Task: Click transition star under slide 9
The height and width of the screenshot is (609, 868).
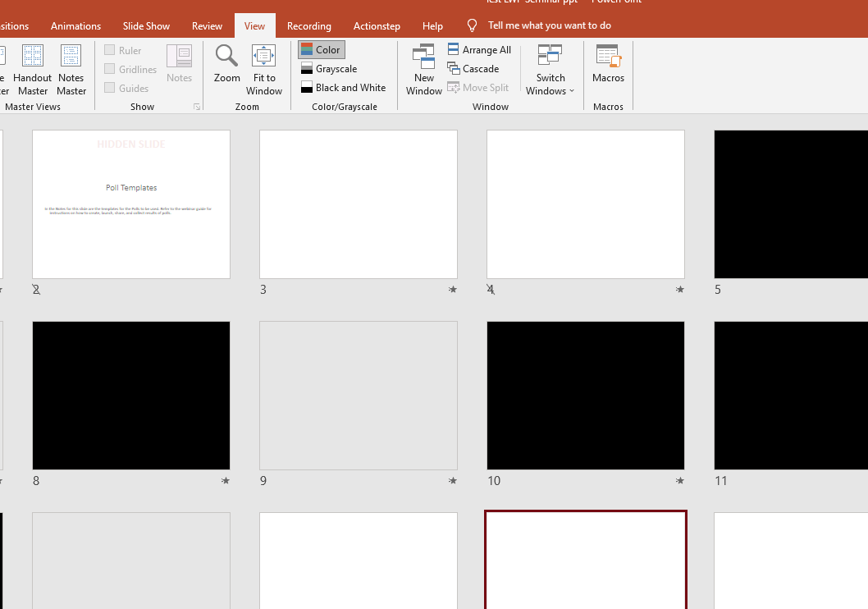Action: [x=453, y=481]
